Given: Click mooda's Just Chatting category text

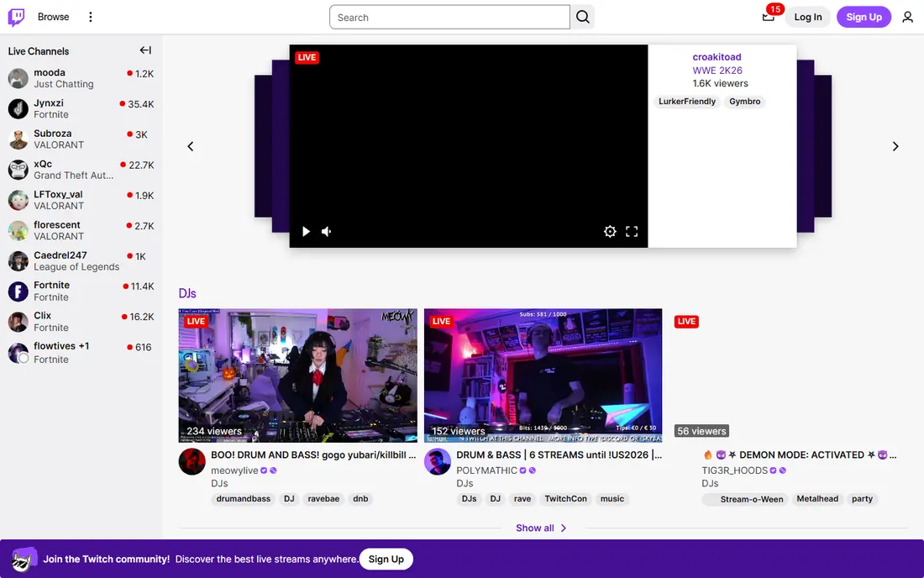Looking at the screenshot, I should (x=64, y=84).
